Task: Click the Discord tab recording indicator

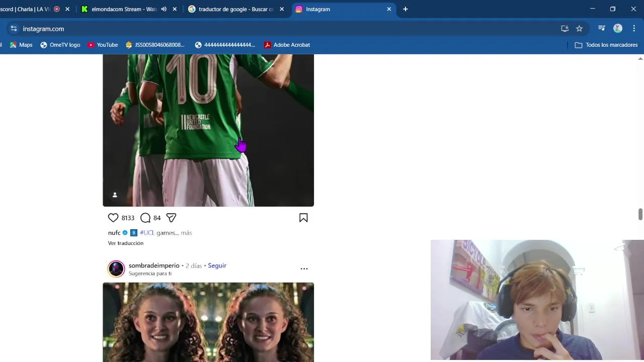Action: 57,9
